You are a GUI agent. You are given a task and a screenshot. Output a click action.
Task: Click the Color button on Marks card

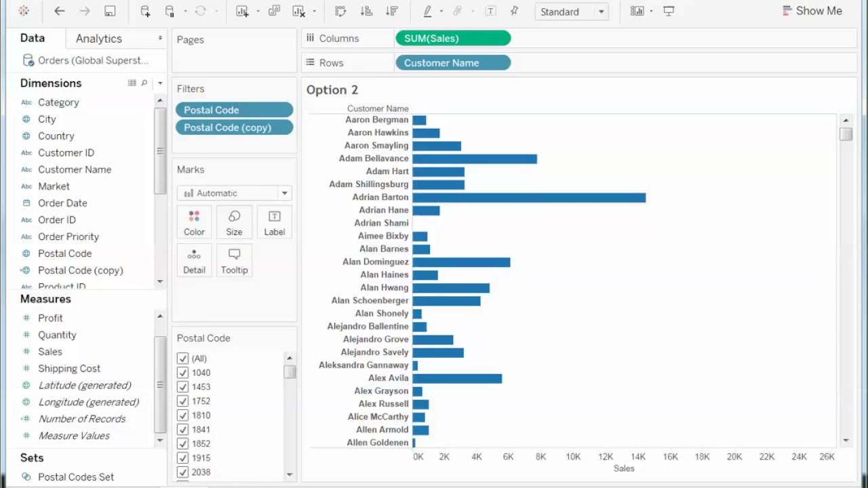[194, 222]
